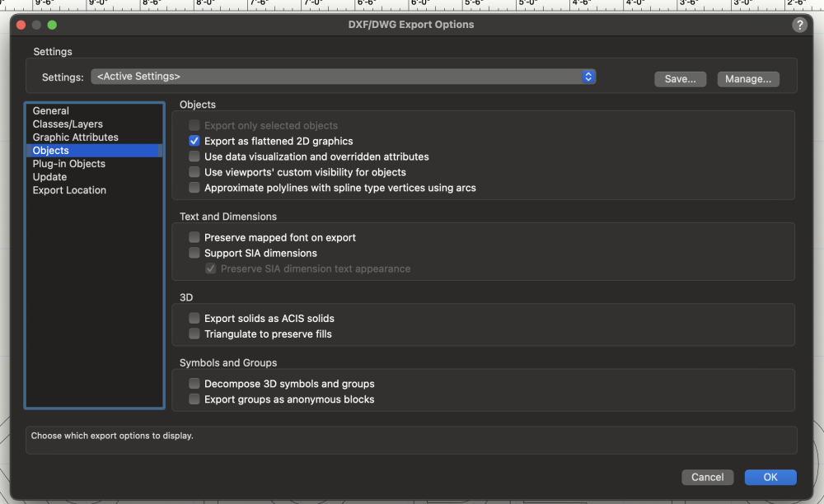Check Triangulate to preserve fills
This screenshot has width=824, height=504.
(x=194, y=334)
